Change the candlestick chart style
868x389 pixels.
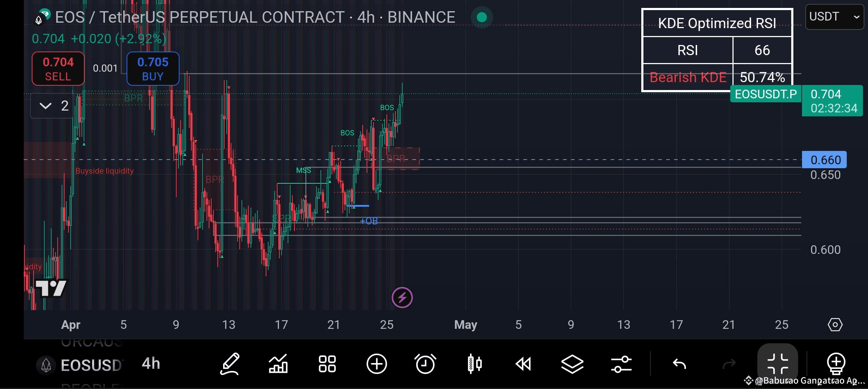click(475, 364)
